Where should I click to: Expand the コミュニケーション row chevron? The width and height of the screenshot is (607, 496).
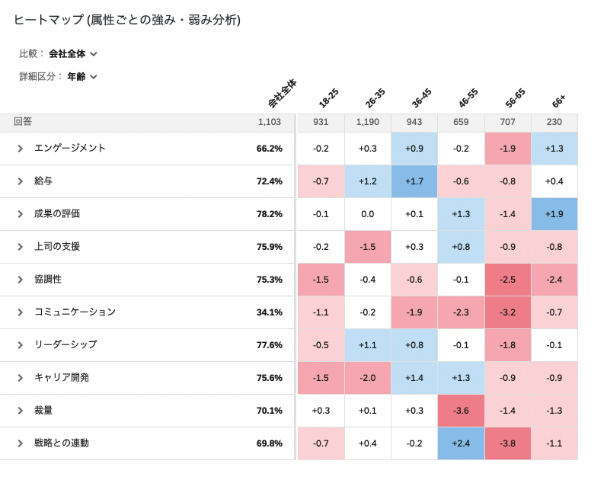(20, 312)
